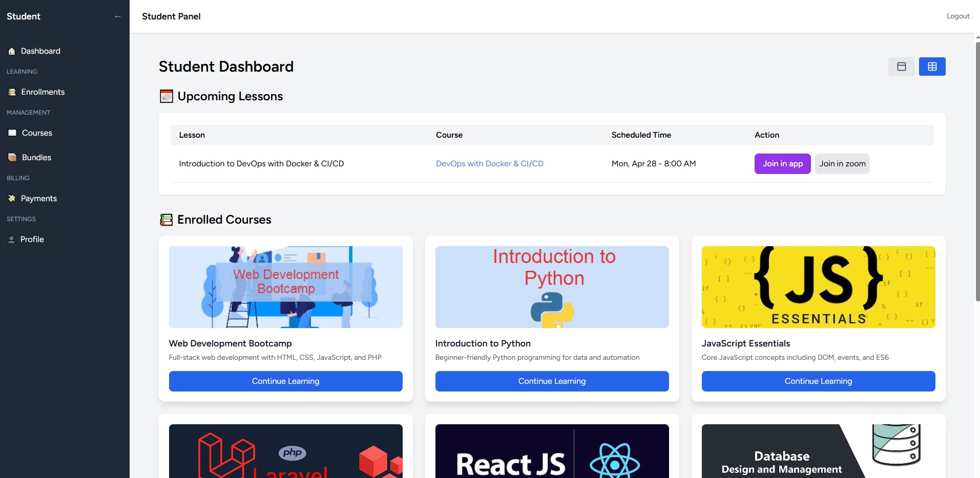Continue Learning Introduction to Python
Image resolution: width=980 pixels, height=478 pixels.
[x=552, y=381]
